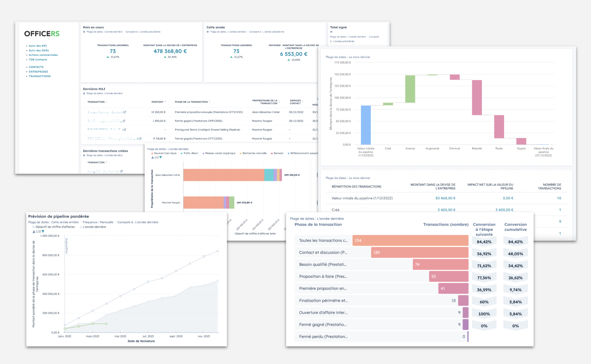The image size is (591, 364).
Task: Open external link icon in Dernières transactions créées row
Action: (121, 171)
